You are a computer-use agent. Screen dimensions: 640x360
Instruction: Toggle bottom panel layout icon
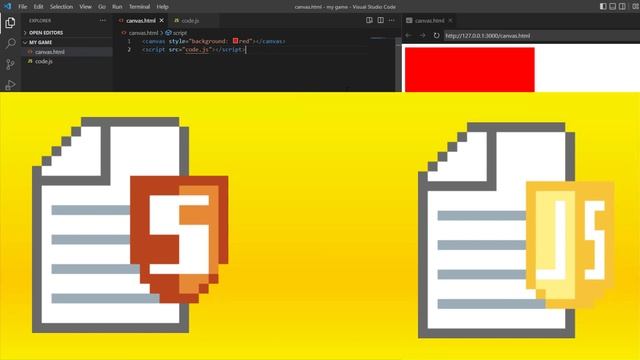[x=613, y=6]
